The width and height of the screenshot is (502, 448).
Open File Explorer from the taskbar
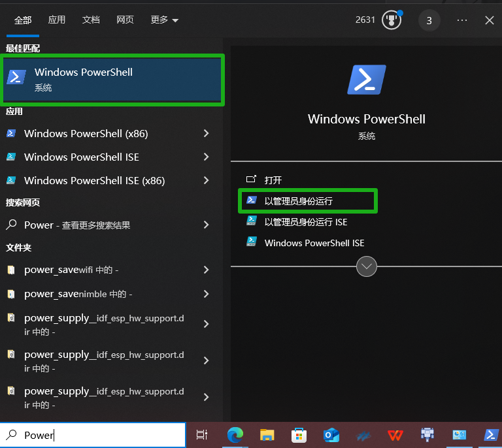click(267, 435)
